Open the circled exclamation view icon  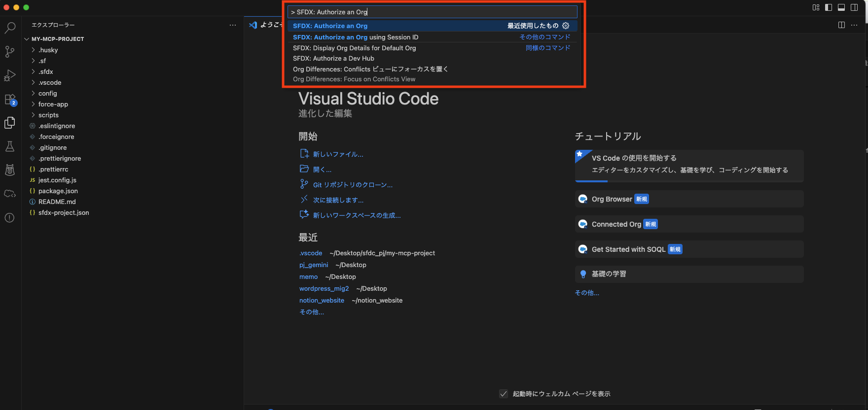pos(10,218)
